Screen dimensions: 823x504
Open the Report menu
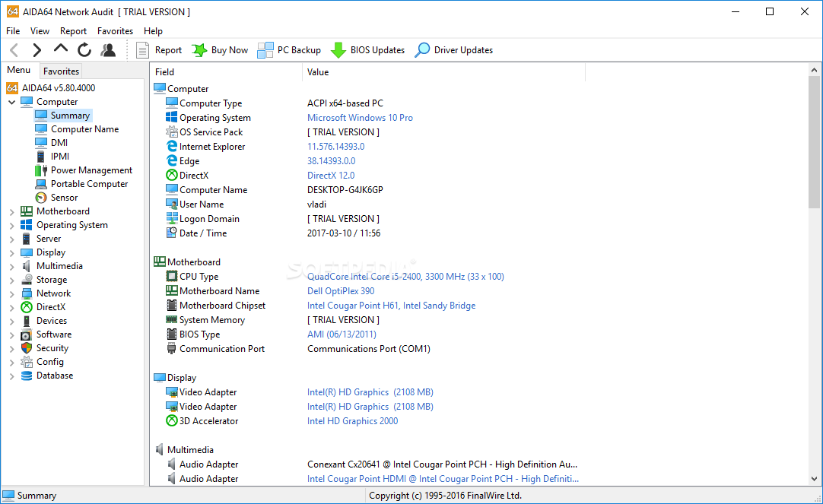coord(73,31)
